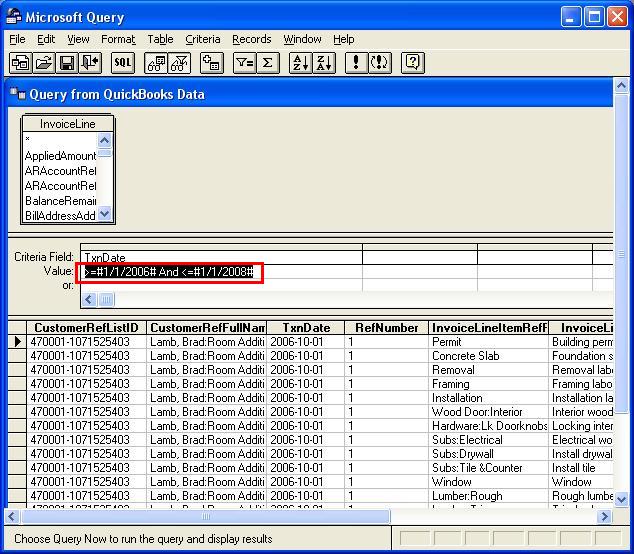The width and height of the screenshot is (634, 554).
Task: Click the Open Query folder icon
Action: click(43, 63)
